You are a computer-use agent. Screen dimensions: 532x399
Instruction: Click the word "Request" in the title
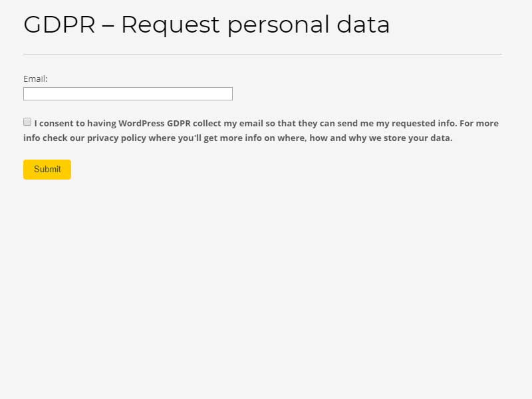[x=170, y=25]
